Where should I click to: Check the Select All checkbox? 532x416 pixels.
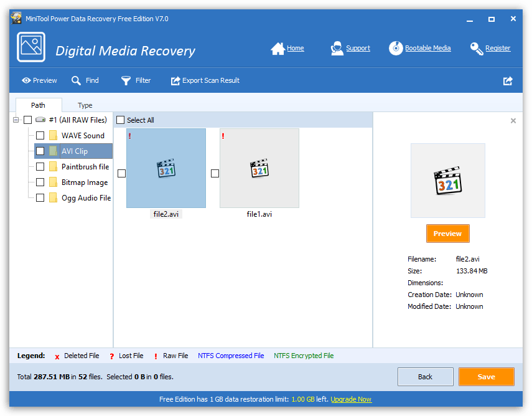click(x=121, y=120)
